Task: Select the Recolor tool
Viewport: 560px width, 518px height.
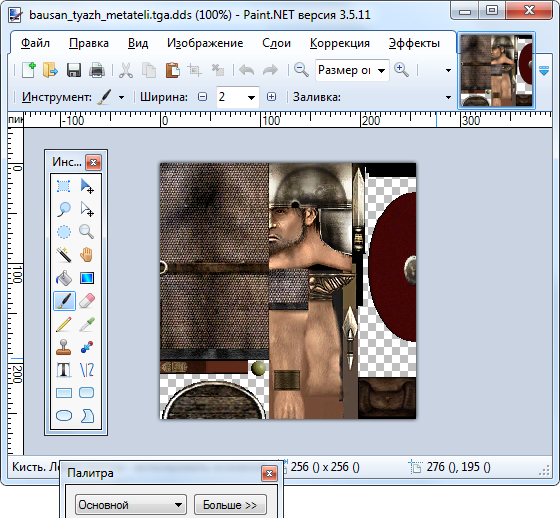Action: coord(87,347)
